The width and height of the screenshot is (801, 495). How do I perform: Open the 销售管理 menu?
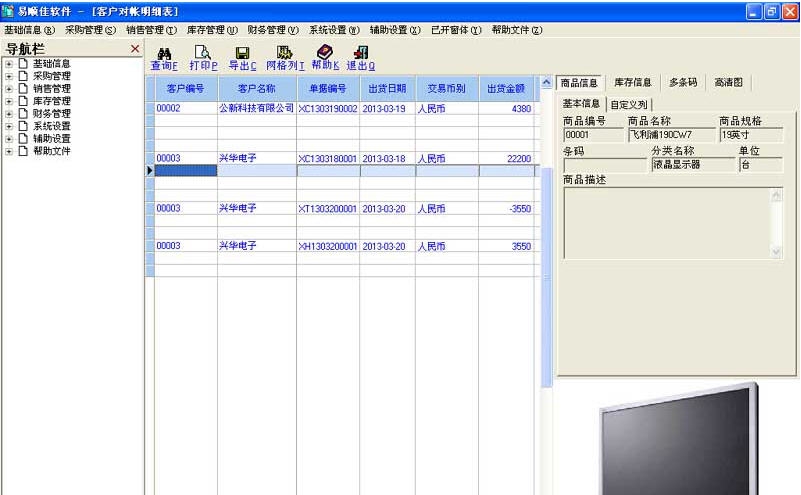click(x=151, y=30)
